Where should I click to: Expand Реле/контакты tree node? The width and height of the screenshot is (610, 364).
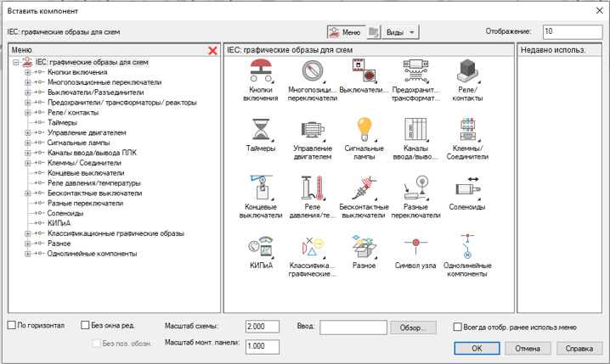(x=28, y=113)
